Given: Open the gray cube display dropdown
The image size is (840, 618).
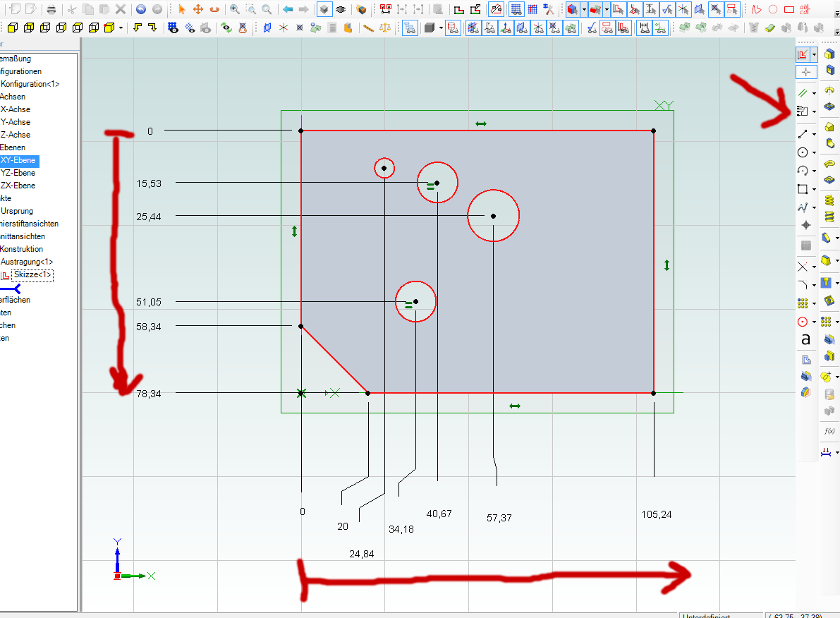Looking at the screenshot, I should pos(440,28).
